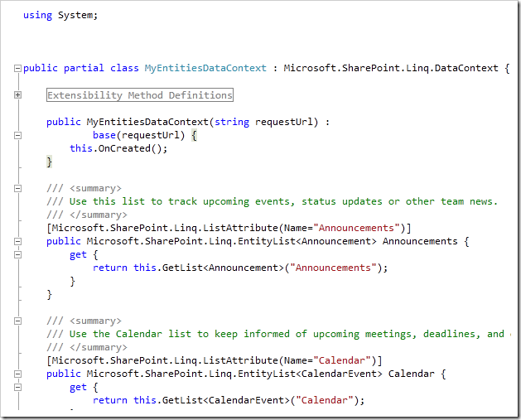521x420 pixels.
Task: Collapse the Announcements property block
Action: [17, 241]
